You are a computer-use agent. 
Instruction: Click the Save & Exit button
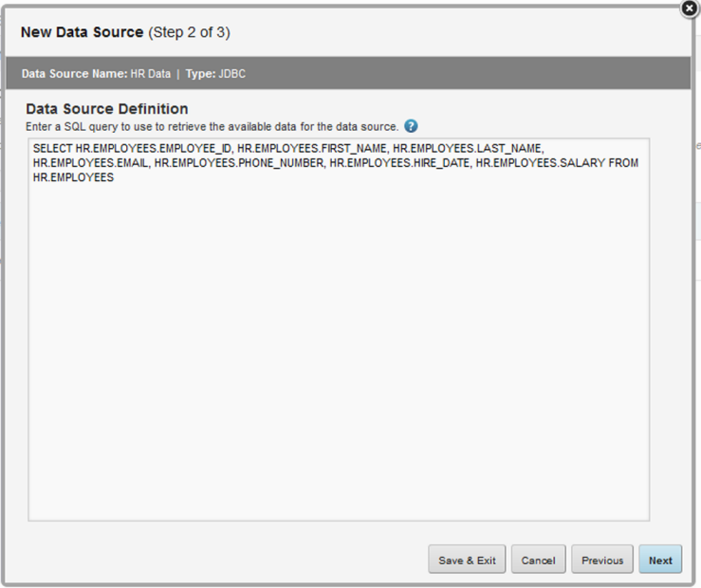(x=467, y=559)
